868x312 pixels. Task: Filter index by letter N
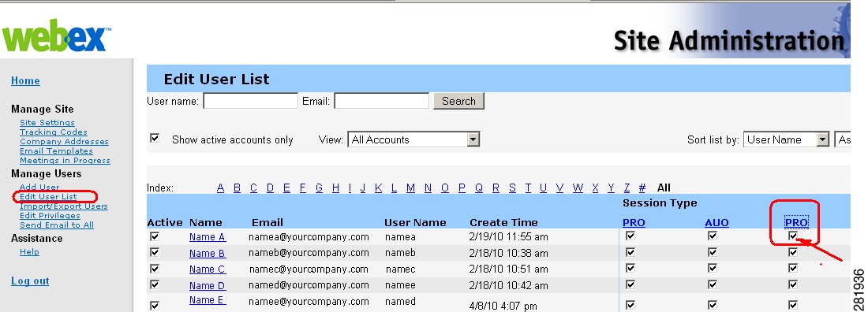[428, 188]
